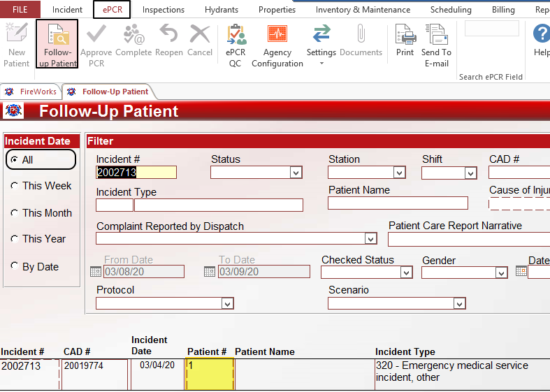
Task: Expand the arrow under Settings
Action: [x=321, y=64]
